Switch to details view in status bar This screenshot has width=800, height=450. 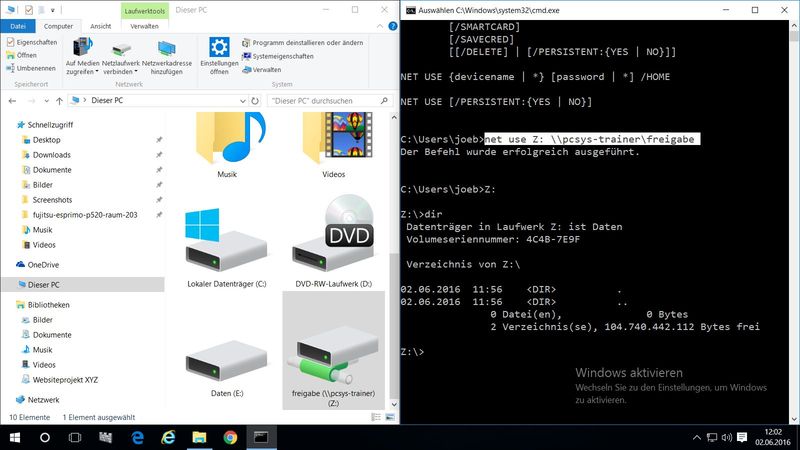click(x=378, y=415)
